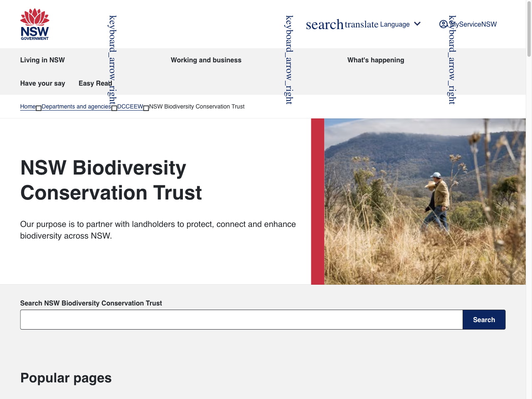Open the What's happening menu
Viewport: 532px width, 399px height.
click(375, 60)
